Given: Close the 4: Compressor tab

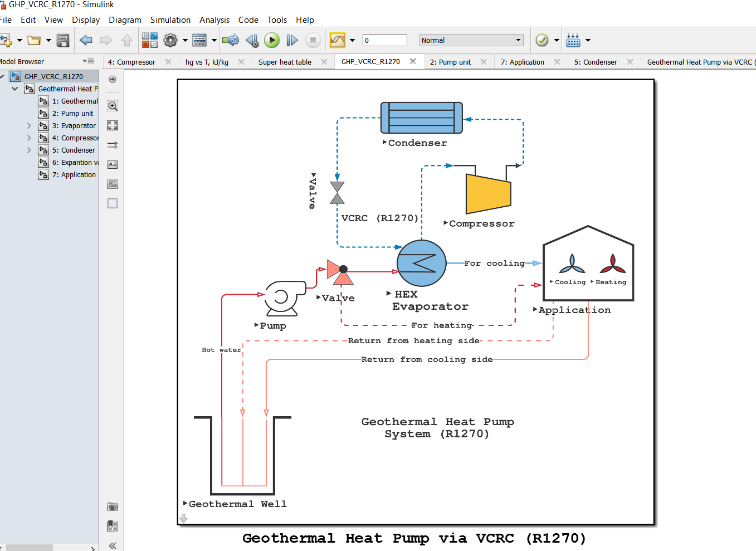Looking at the screenshot, I should pyautogui.click(x=168, y=62).
